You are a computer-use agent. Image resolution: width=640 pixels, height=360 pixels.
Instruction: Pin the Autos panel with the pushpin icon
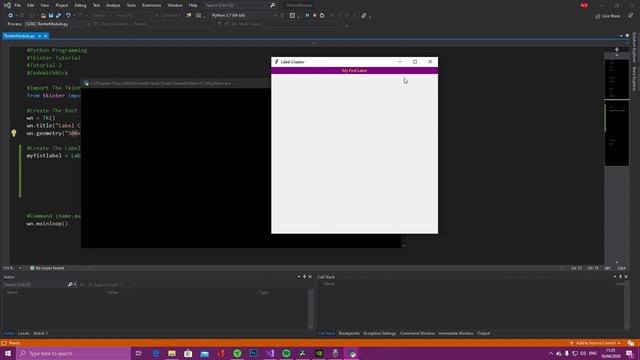click(x=304, y=277)
